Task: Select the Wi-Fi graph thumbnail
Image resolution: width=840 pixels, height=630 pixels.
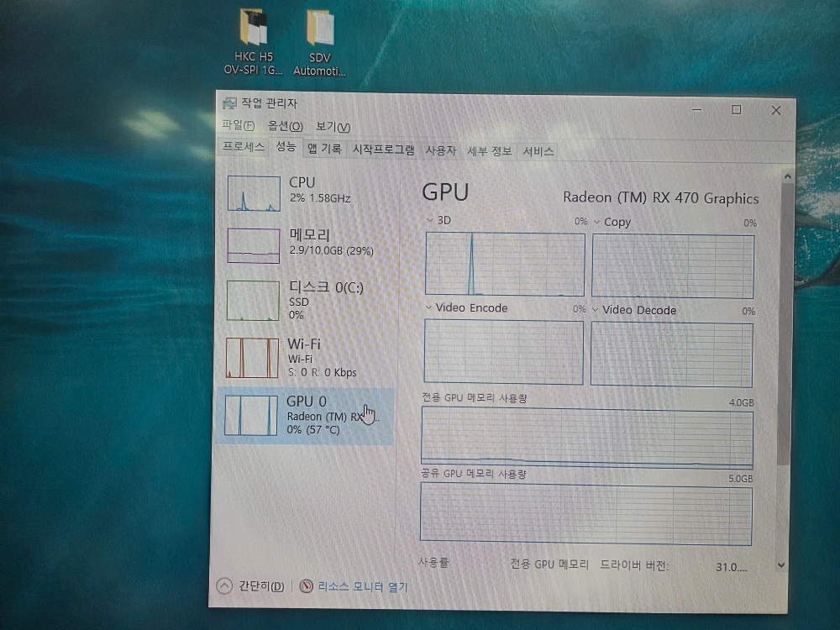Action: [252, 358]
